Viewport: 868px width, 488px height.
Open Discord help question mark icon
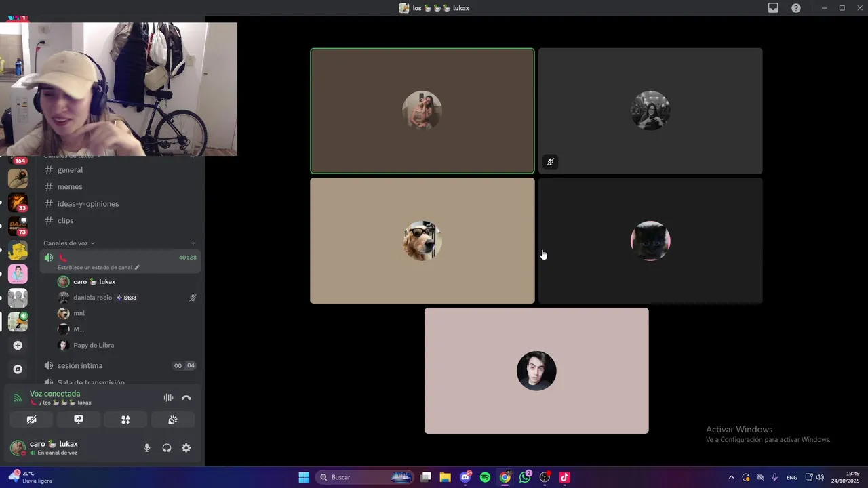pyautogui.click(x=796, y=8)
